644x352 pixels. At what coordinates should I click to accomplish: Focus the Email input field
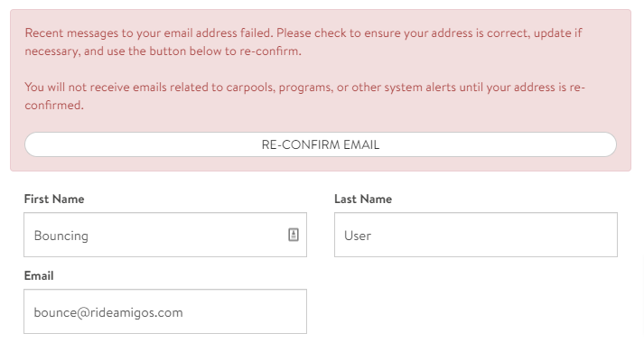(165, 311)
